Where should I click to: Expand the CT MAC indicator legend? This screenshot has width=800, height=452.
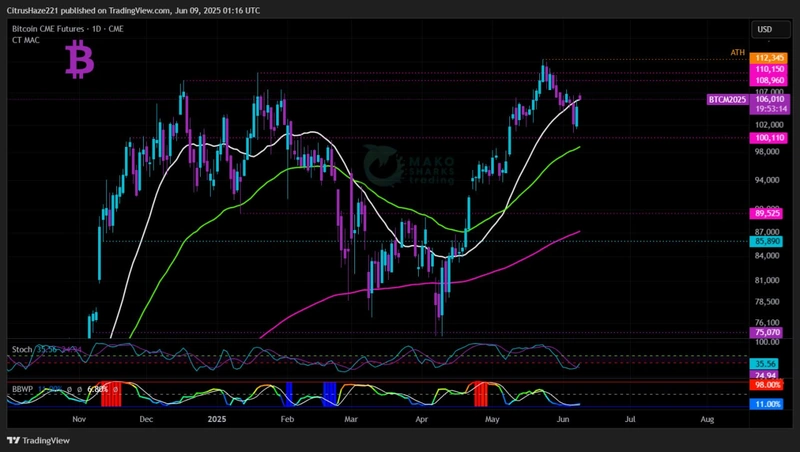26,40
